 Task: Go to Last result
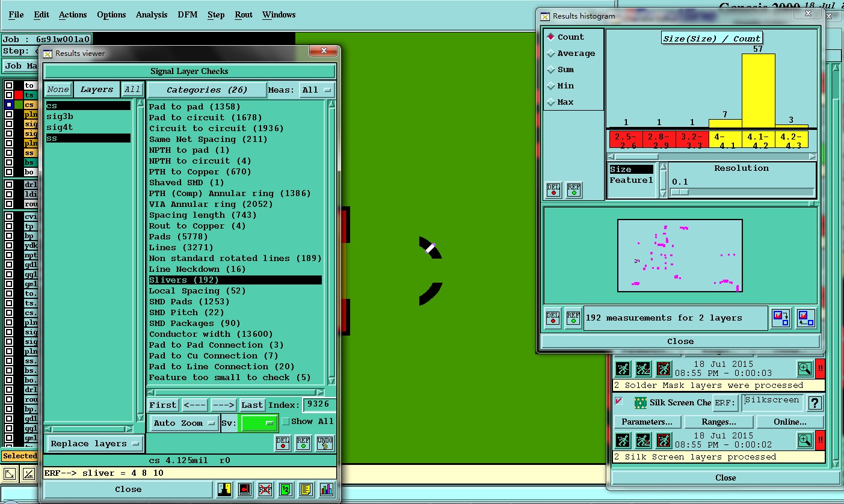[252, 405]
